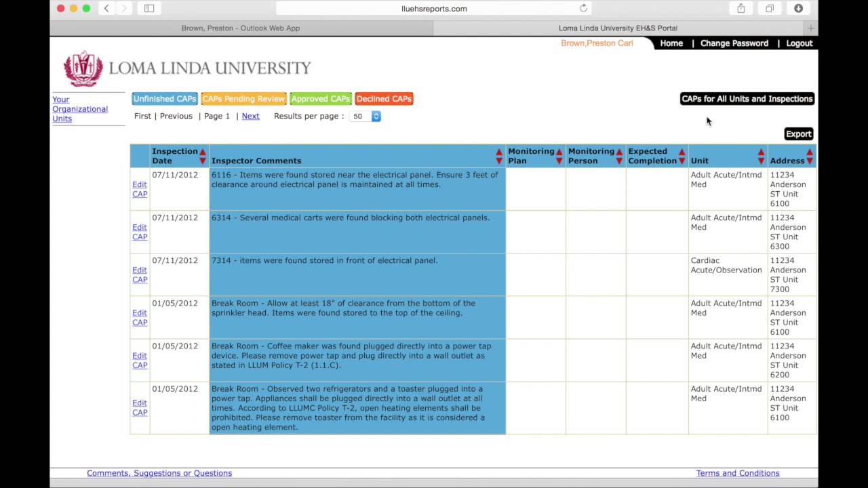Image resolution: width=868 pixels, height=488 pixels.
Task: Add a new tab with the plus icon
Action: click(x=810, y=28)
